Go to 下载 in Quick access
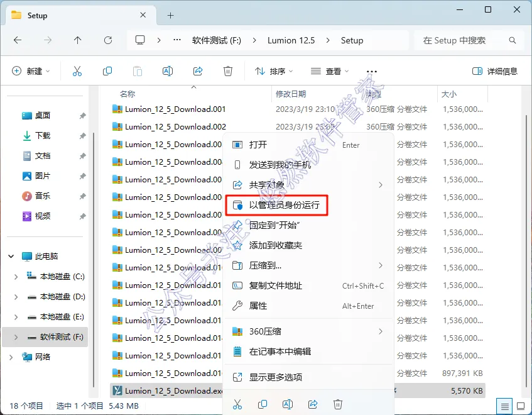 coord(43,135)
